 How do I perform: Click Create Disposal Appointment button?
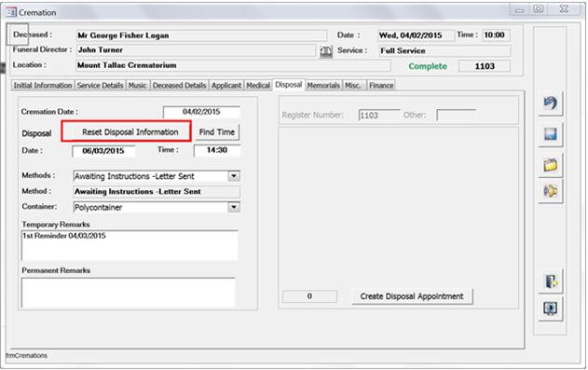pos(412,296)
